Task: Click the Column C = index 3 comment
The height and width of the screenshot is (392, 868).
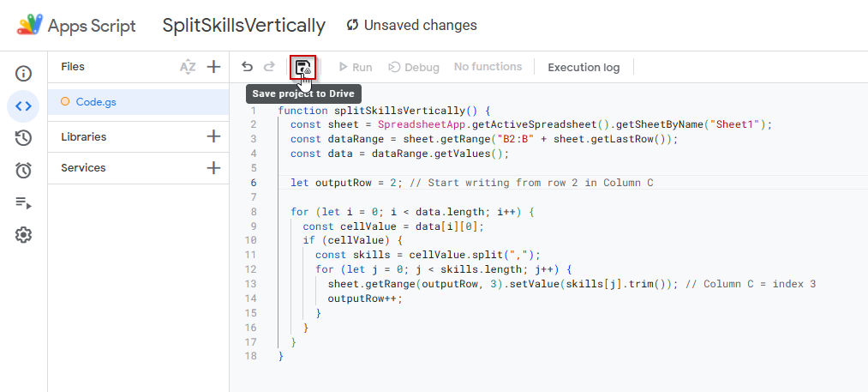Action: point(751,285)
